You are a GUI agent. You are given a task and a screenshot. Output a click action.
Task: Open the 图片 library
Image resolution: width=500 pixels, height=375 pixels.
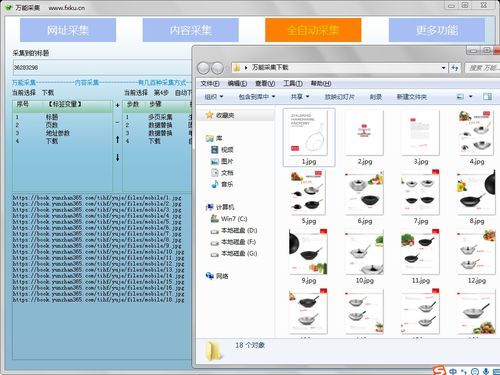[x=222, y=161]
